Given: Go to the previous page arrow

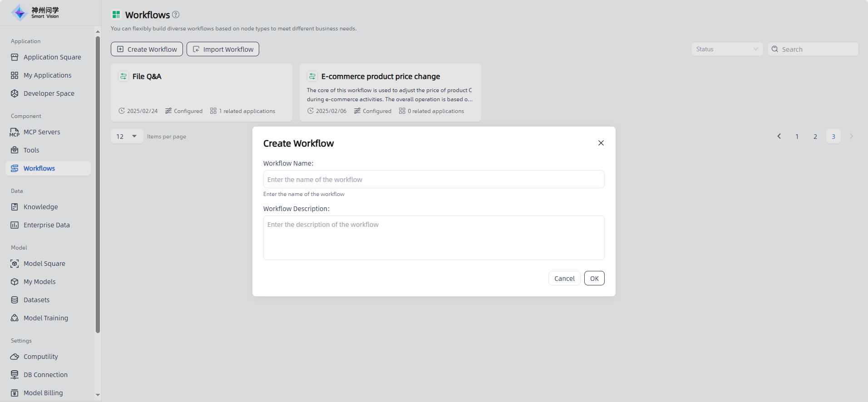Looking at the screenshot, I should click(779, 136).
